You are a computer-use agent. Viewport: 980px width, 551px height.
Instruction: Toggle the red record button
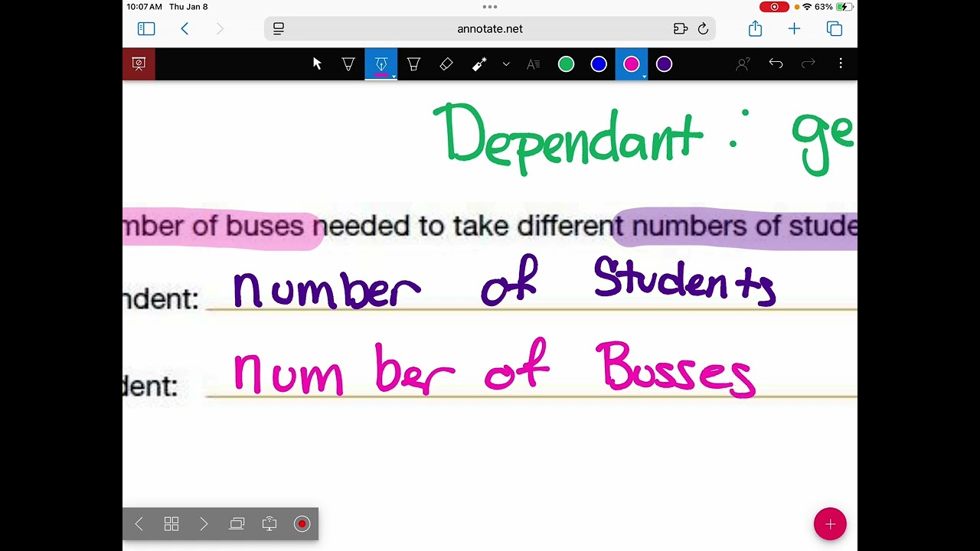302,524
